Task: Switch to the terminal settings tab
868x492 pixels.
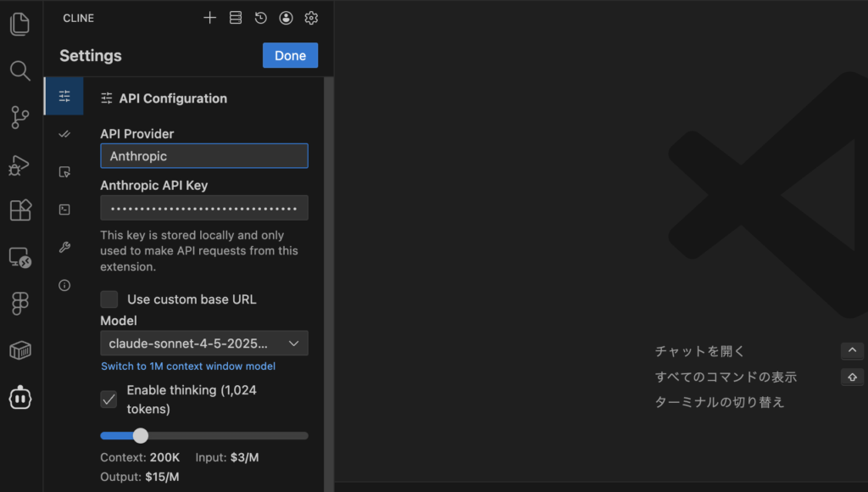Action: tap(64, 210)
